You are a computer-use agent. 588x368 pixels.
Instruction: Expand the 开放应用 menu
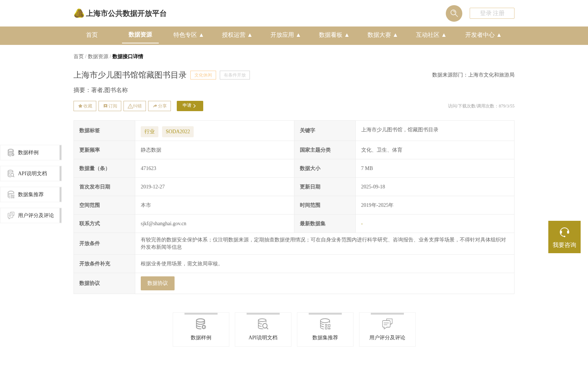point(286,35)
